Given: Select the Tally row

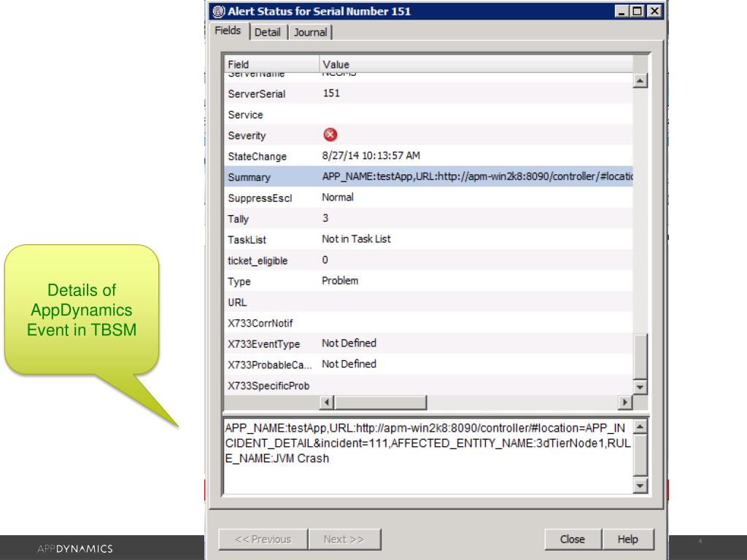Looking at the screenshot, I should tap(428, 219).
